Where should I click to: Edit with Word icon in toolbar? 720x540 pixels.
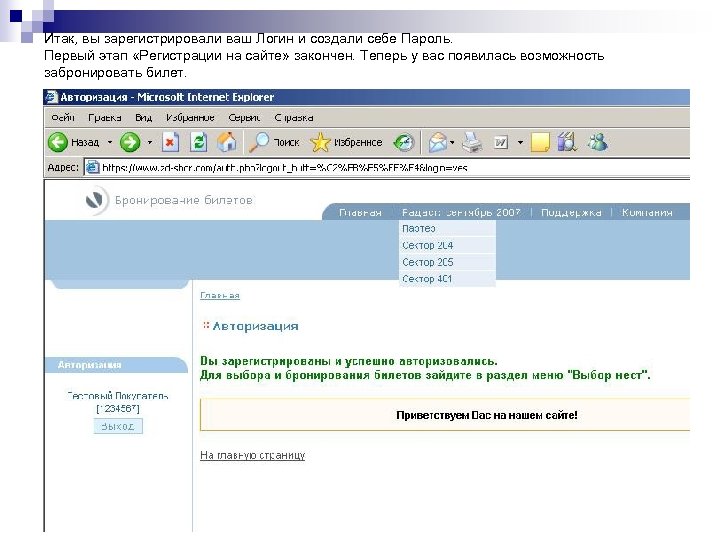click(x=501, y=143)
